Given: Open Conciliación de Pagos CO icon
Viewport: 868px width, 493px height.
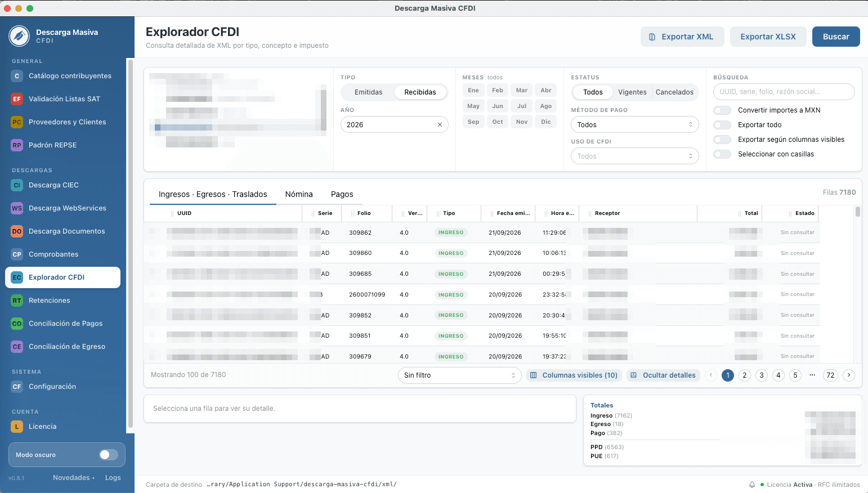Looking at the screenshot, I should tap(17, 324).
